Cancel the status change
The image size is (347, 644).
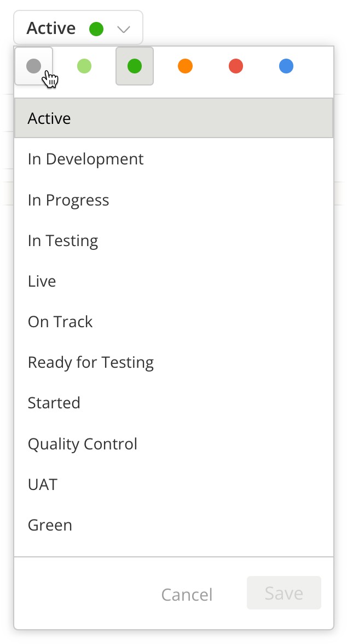187,595
